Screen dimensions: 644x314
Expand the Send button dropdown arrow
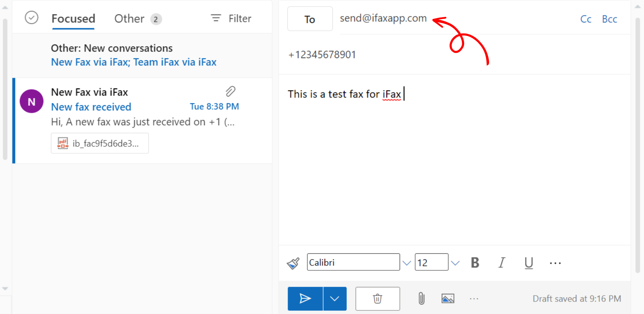point(335,298)
